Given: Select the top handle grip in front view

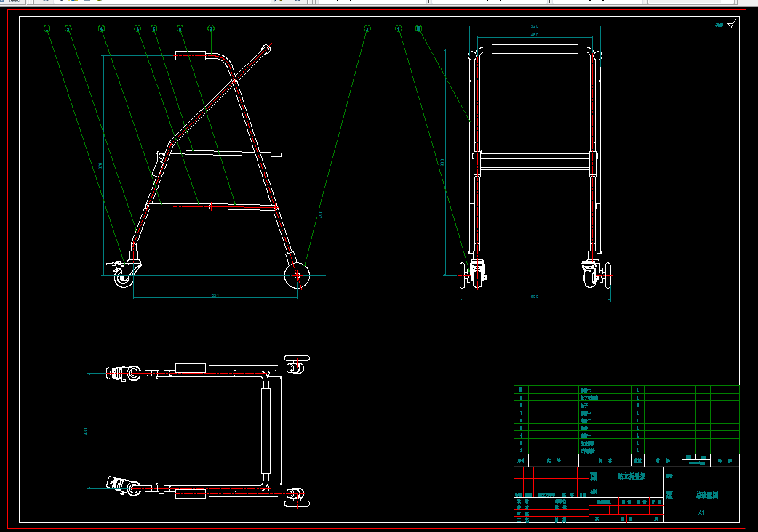Looking at the screenshot, I should 535,48.
